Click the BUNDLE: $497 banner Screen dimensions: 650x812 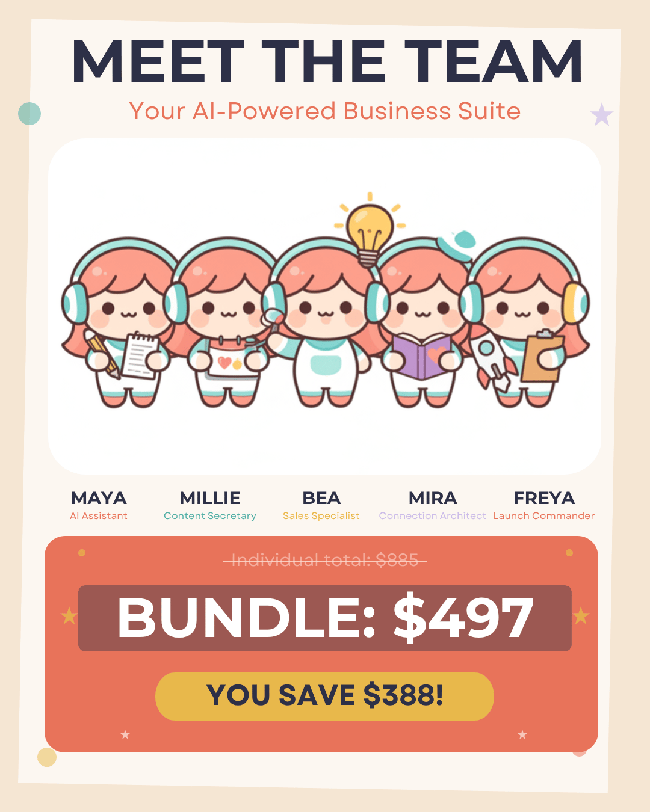pyautogui.click(x=325, y=618)
